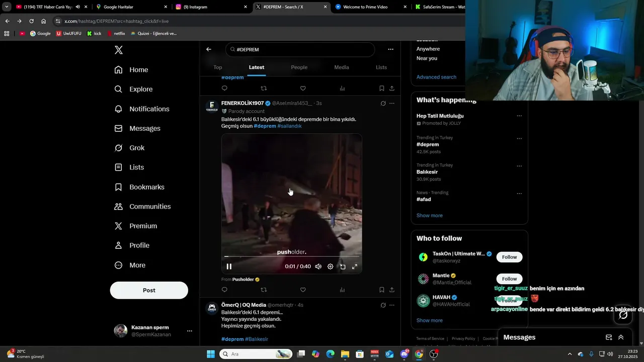This screenshot has height=362, width=644.
Task: Open more options for FENERKOLİK1907 post
Action: (392, 103)
